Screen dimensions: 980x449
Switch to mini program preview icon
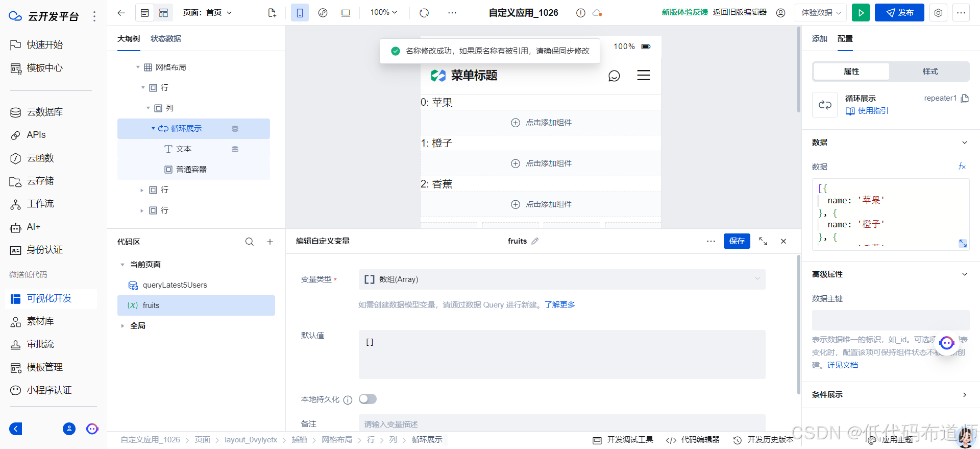323,13
